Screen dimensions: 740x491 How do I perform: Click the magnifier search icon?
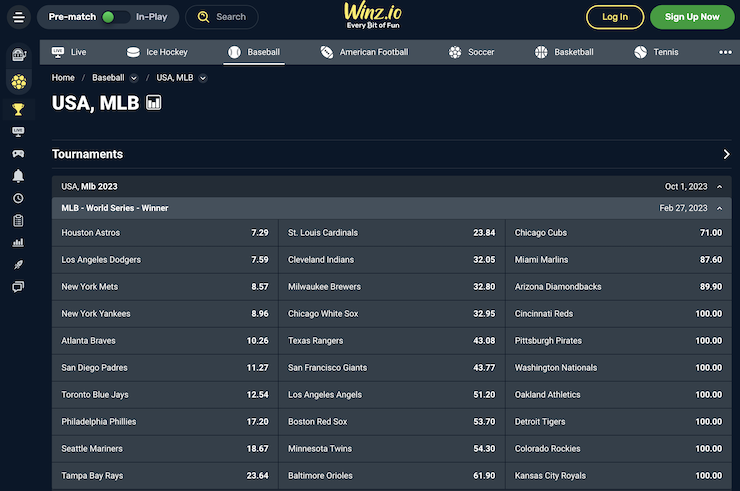pos(203,17)
